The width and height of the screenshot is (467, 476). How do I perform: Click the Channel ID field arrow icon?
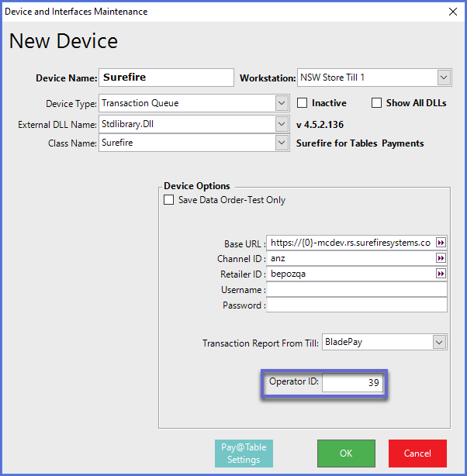coord(441,258)
